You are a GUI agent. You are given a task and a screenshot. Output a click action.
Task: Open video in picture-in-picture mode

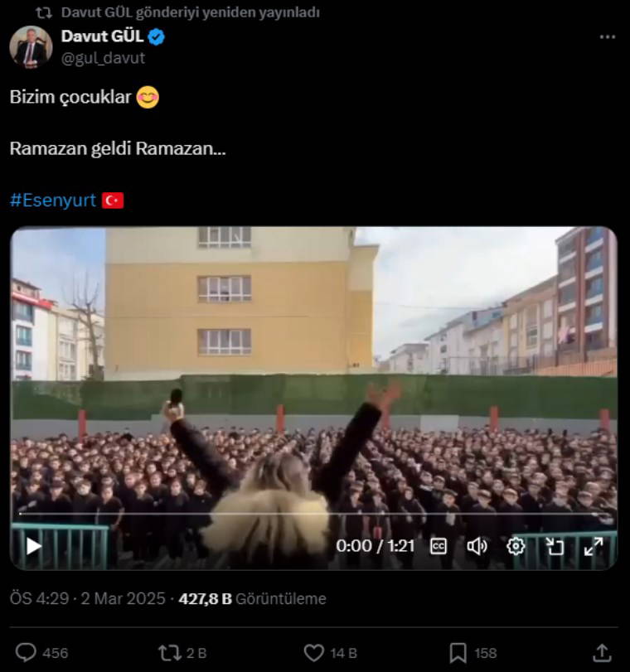(555, 546)
